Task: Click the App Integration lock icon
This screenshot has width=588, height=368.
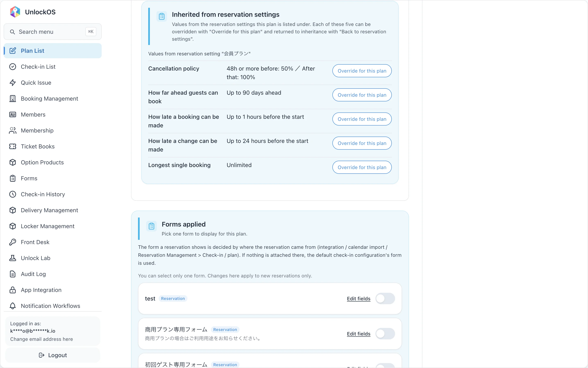Action: (13, 290)
